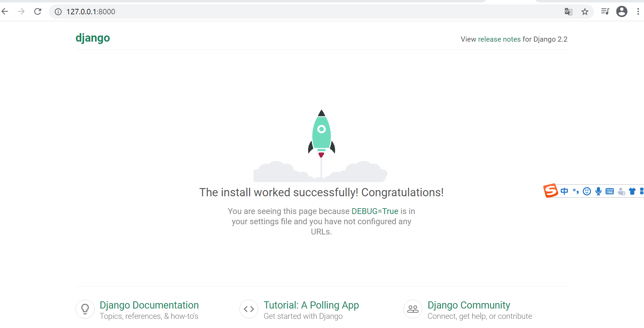Viewport: 644px width, 328px height.
Task: Open Sogou emoji panel
Action: coord(587,191)
